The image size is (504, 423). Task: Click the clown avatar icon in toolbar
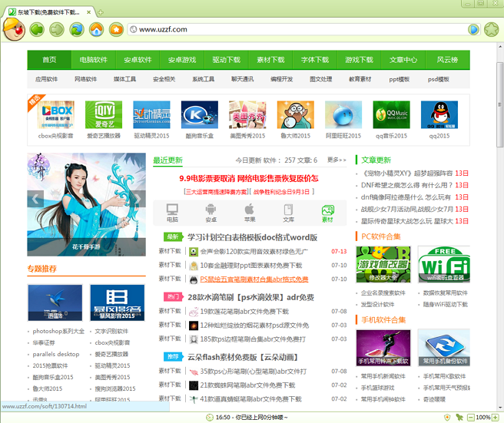coord(14,29)
